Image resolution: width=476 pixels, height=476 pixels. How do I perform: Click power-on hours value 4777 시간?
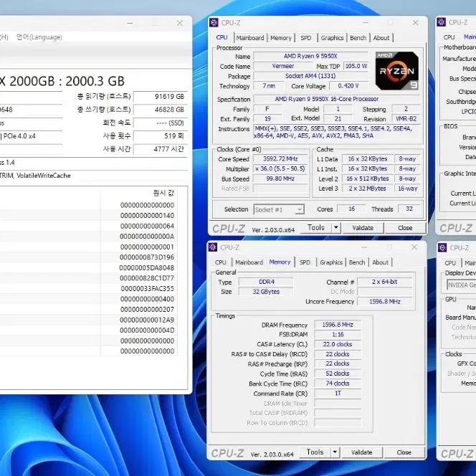click(161, 149)
